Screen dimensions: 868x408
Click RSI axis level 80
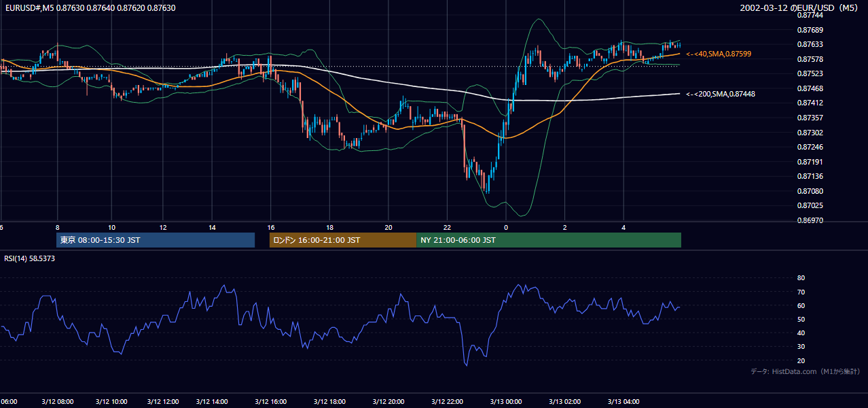pyautogui.click(x=801, y=278)
